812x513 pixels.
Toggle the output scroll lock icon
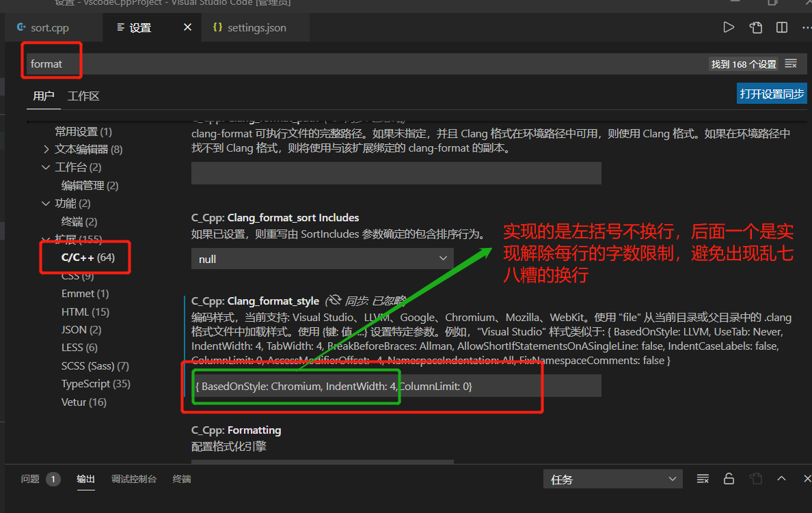[x=729, y=479]
